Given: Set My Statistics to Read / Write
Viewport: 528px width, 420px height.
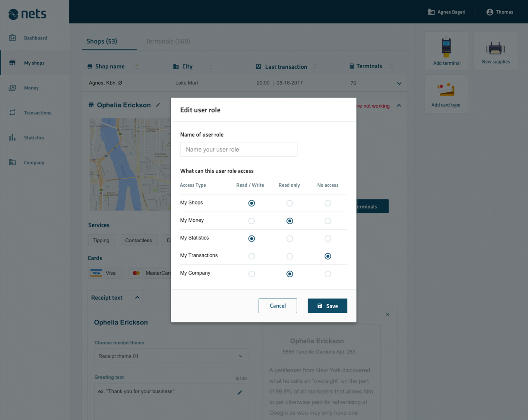Looking at the screenshot, I should [x=252, y=238].
